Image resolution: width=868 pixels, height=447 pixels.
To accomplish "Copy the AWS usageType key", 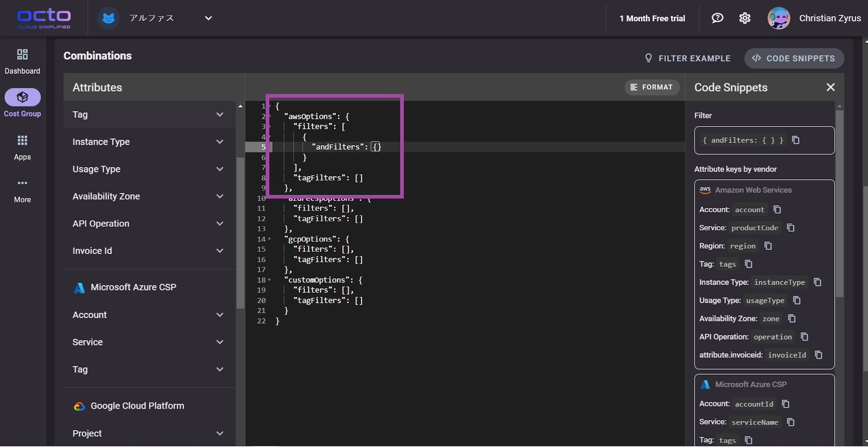I will [x=797, y=300].
